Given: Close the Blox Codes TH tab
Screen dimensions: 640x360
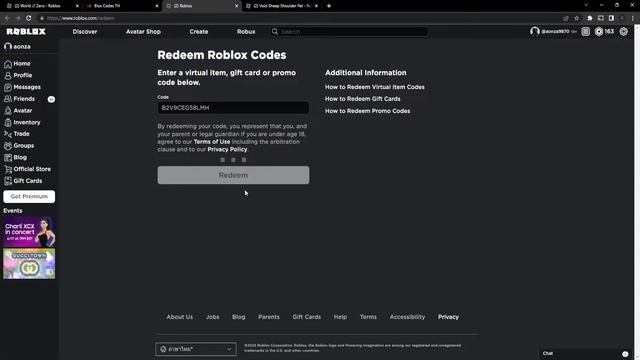Looking at the screenshot, I should (157, 6).
